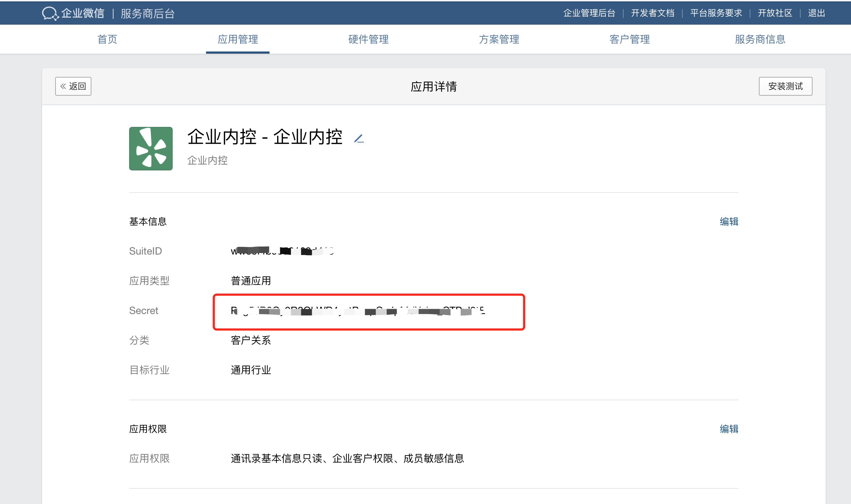Switch to 服务商信息 tab
851x504 pixels.
[760, 39]
